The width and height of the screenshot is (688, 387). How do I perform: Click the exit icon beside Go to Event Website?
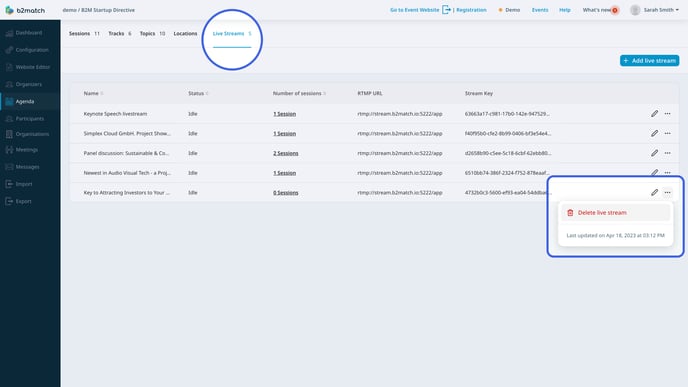pos(446,10)
